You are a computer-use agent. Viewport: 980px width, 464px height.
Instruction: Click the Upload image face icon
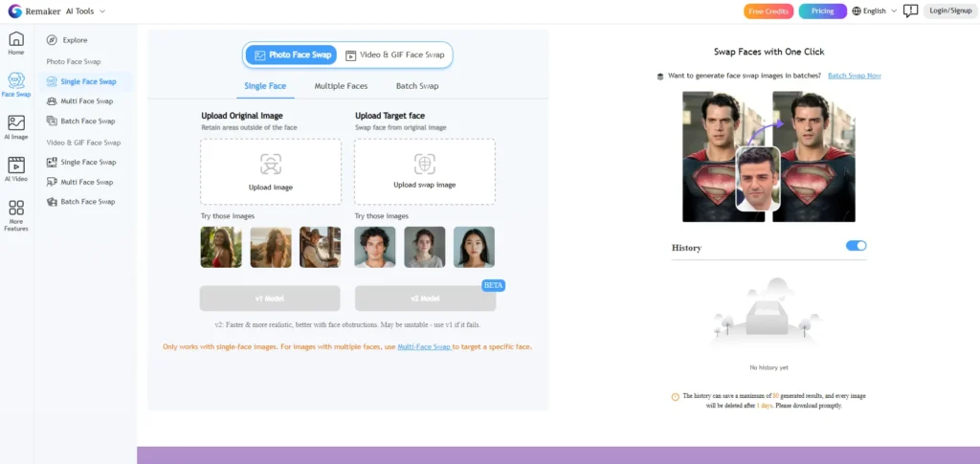(271, 165)
